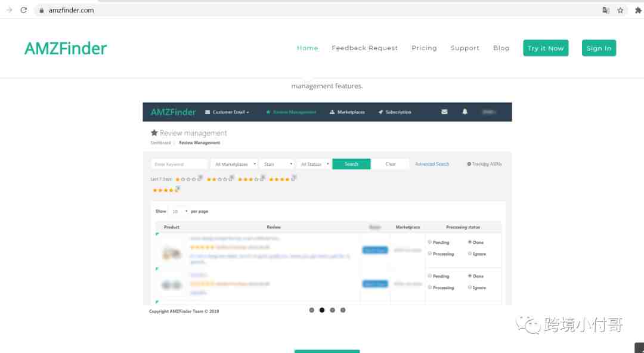The width and height of the screenshot is (644, 353).
Task: Filter by four-star reviews
Action: [x=283, y=179]
